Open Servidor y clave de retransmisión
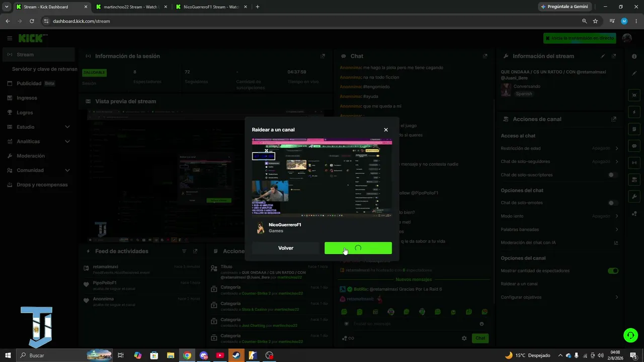 point(44,69)
